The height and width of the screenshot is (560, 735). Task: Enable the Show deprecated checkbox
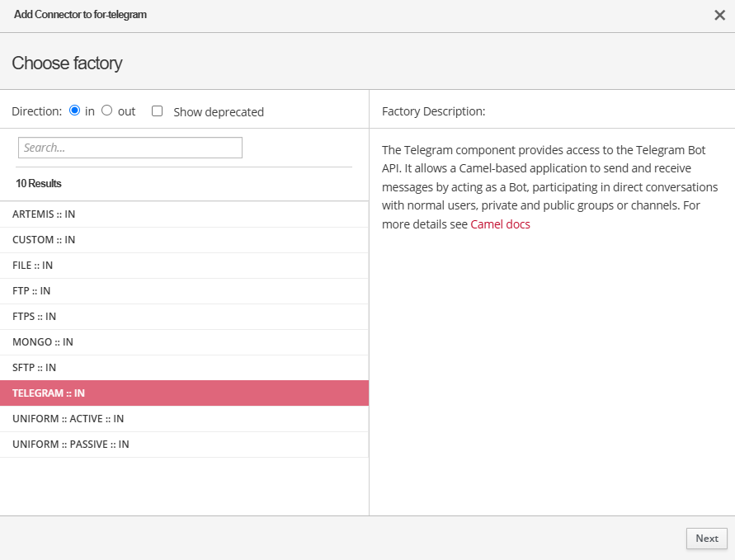click(158, 111)
